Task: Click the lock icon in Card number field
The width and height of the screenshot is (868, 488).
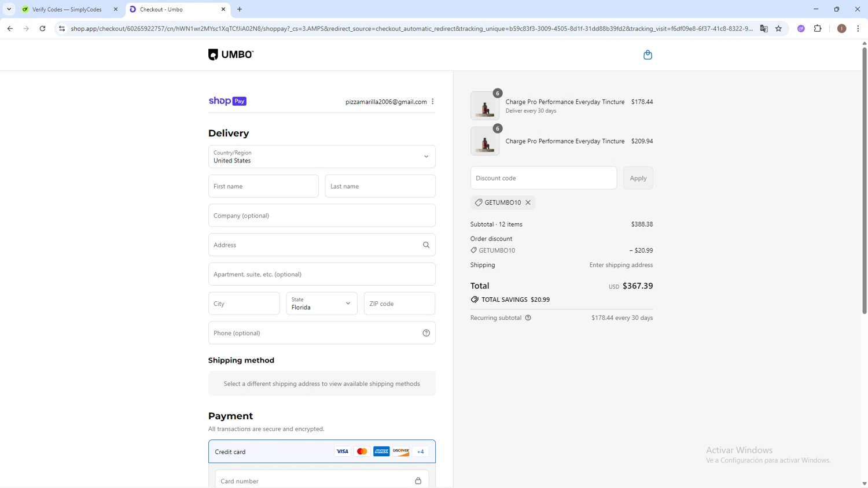Action: tap(418, 481)
